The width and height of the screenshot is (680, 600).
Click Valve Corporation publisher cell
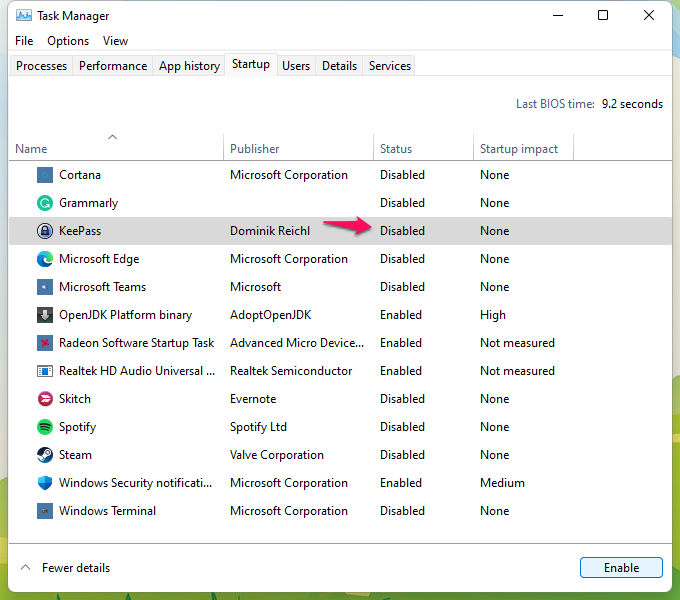click(x=277, y=455)
